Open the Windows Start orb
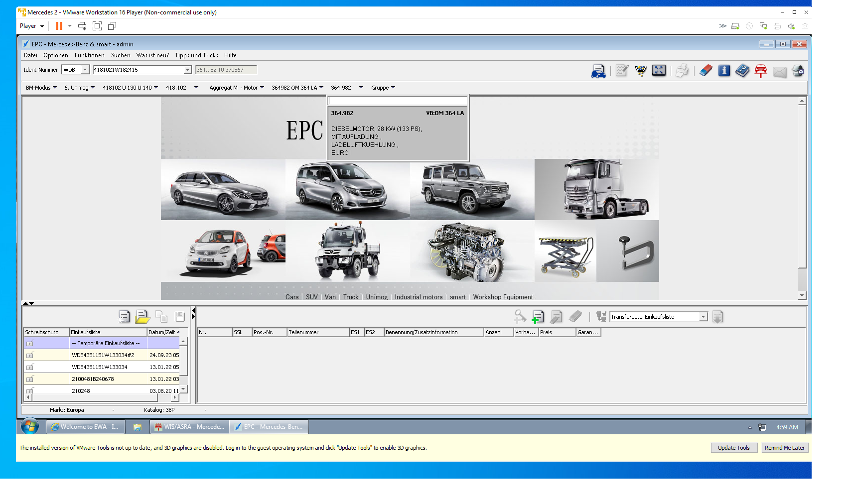Viewport: 847px width, 504px height. pos(30,426)
